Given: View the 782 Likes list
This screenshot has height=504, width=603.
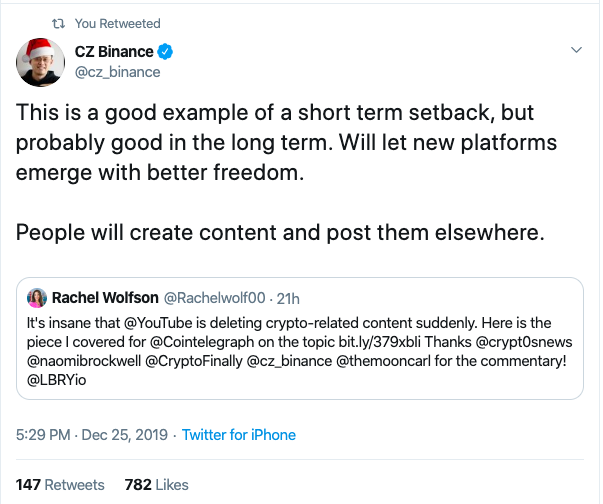Looking at the screenshot, I should coord(157,485).
